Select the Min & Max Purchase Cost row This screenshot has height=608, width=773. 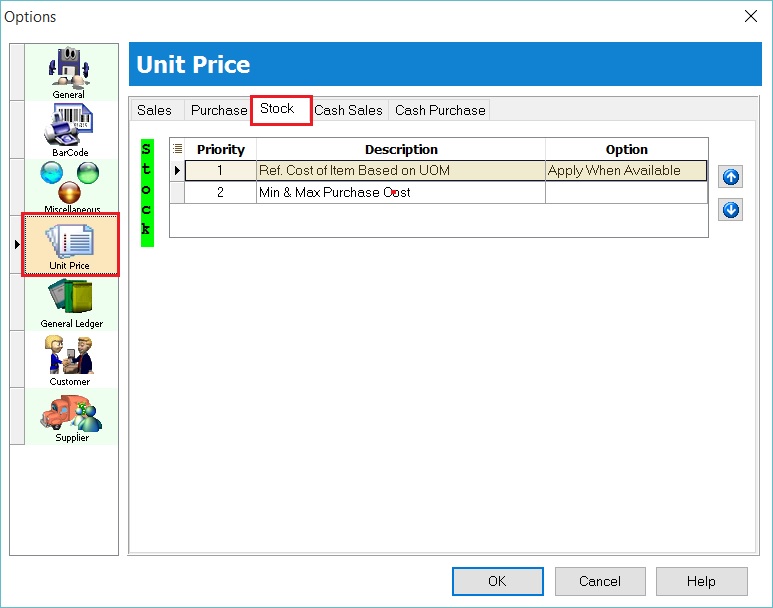coord(400,192)
